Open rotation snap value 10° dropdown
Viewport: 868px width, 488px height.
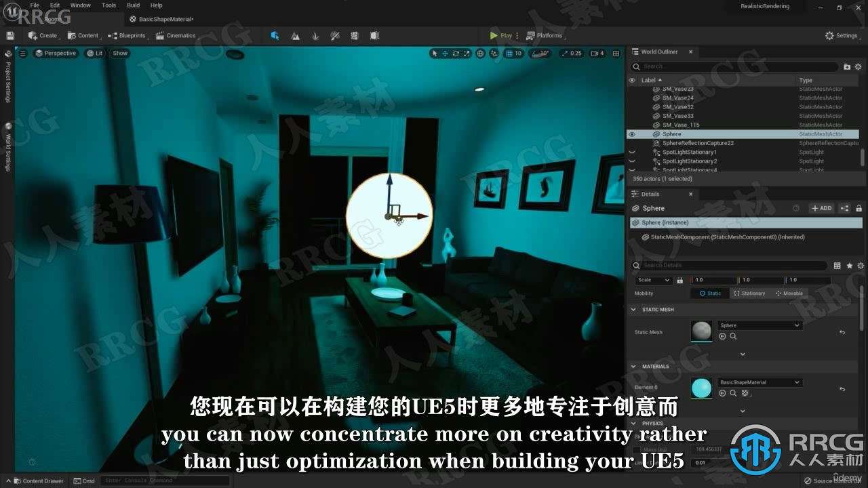tap(545, 53)
